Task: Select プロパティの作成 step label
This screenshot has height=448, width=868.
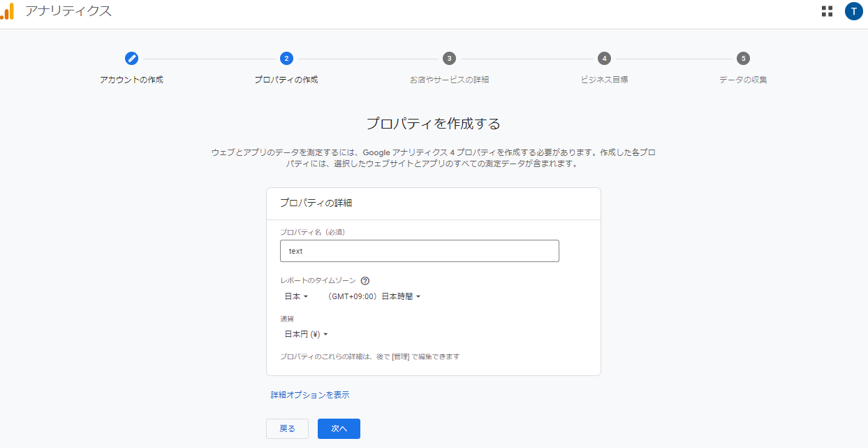Action: click(x=286, y=80)
